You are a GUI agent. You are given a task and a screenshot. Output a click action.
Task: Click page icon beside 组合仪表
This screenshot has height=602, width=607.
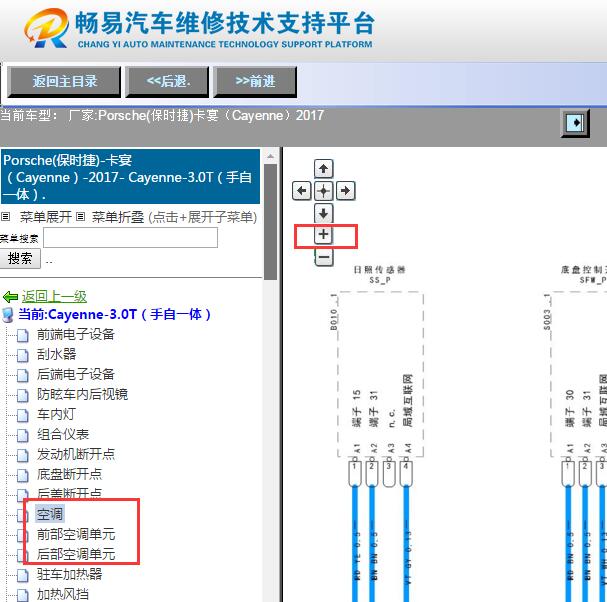(23, 436)
